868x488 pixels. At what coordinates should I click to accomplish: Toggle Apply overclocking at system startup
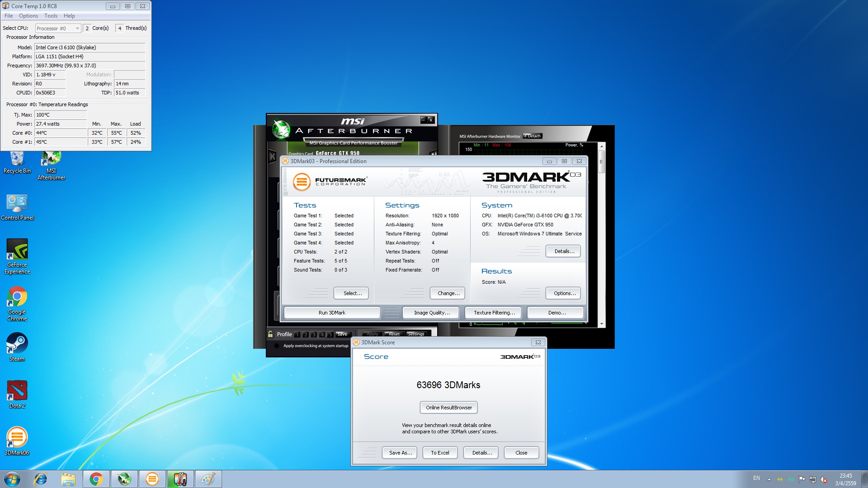click(x=277, y=346)
